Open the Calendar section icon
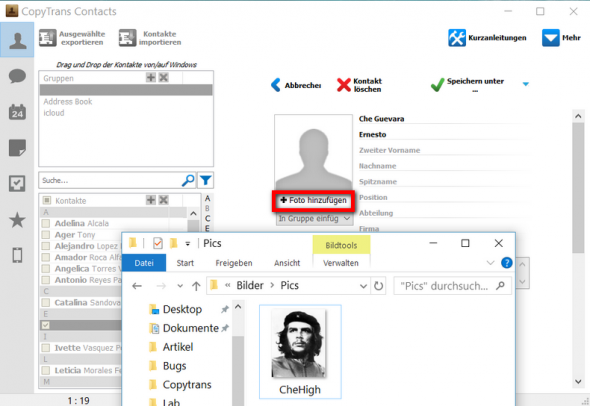 [17, 112]
